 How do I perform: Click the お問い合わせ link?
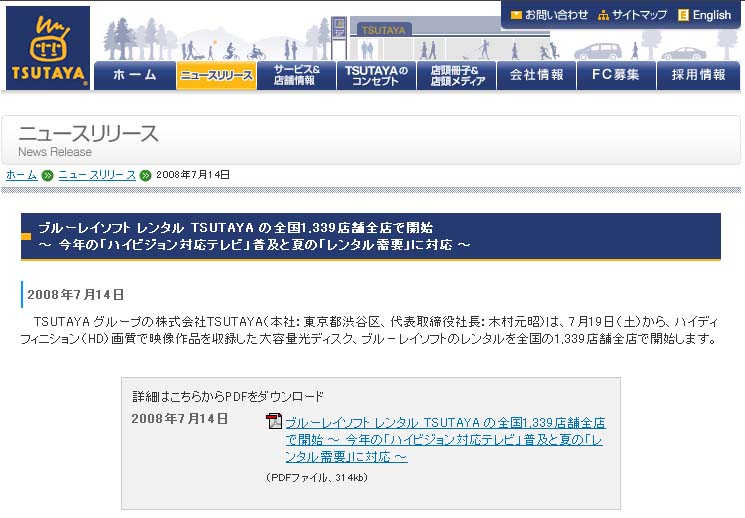click(x=556, y=15)
